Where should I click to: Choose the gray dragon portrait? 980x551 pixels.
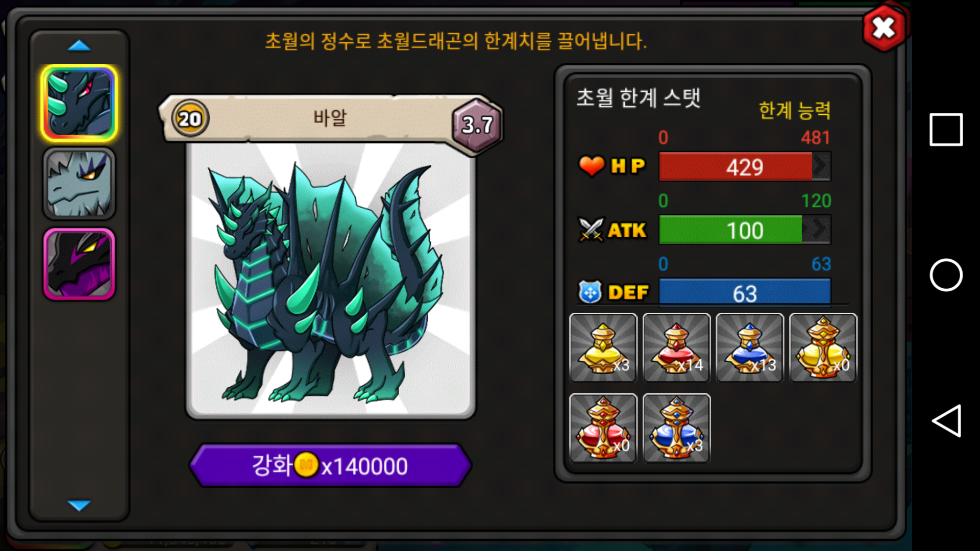(79, 184)
